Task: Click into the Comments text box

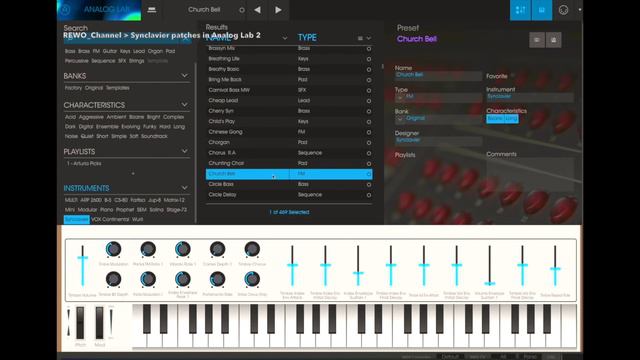Action: pyautogui.click(x=530, y=174)
